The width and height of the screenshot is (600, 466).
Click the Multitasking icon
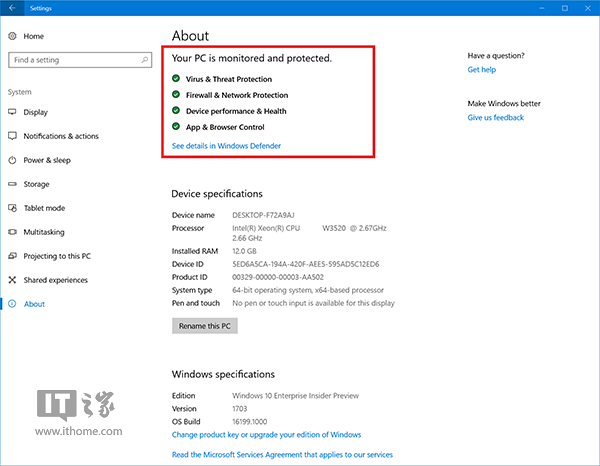click(12, 232)
